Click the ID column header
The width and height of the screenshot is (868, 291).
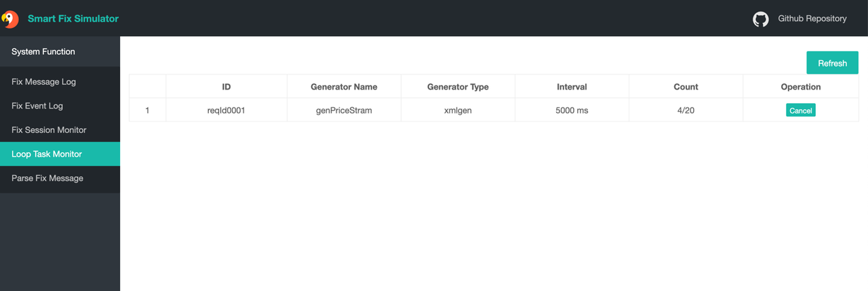[226, 87]
